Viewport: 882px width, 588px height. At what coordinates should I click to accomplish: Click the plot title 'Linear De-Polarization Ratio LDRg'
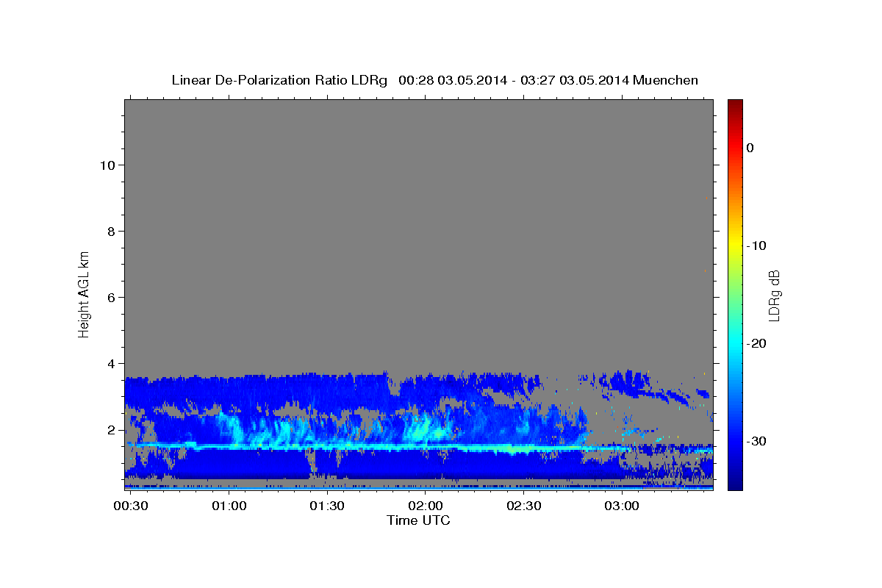(279, 80)
